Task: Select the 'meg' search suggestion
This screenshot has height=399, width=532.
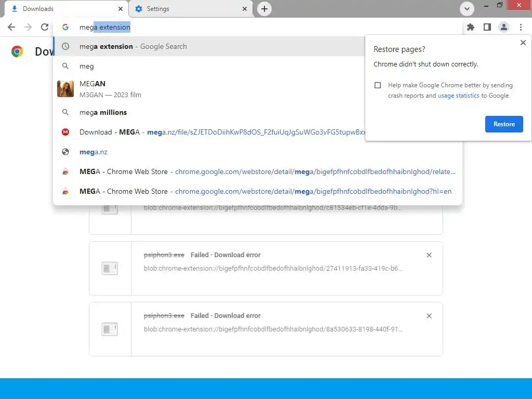Action: coord(210,66)
